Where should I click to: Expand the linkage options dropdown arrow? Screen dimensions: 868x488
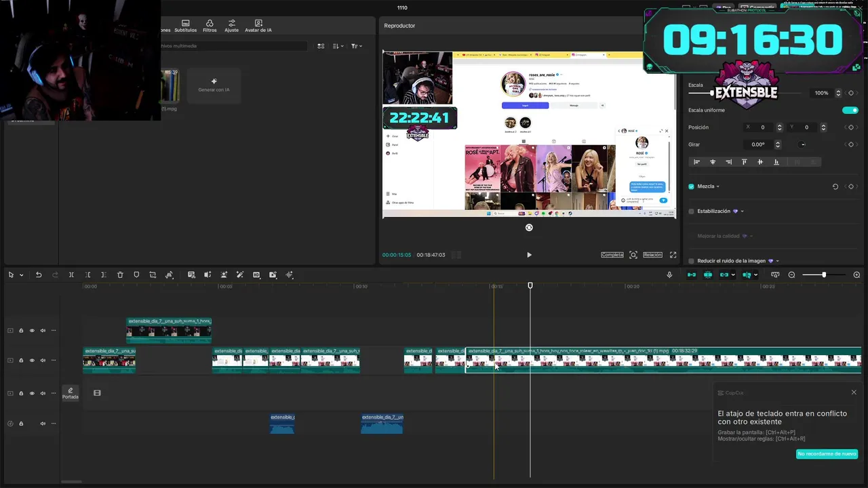[x=733, y=275]
